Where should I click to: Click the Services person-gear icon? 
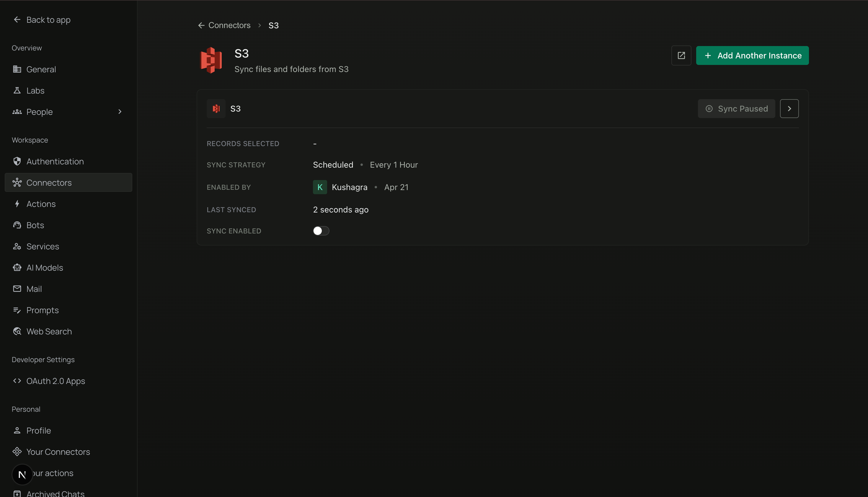click(17, 246)
